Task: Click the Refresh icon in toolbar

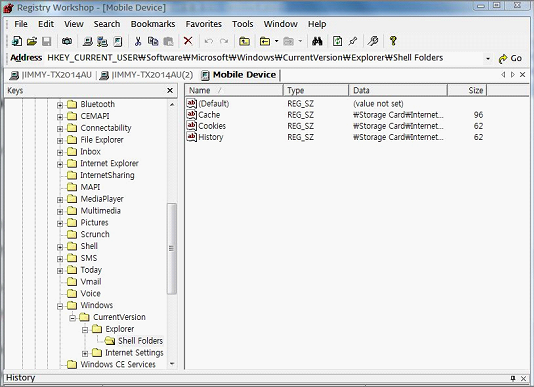Action: click(x=337, y=41)
